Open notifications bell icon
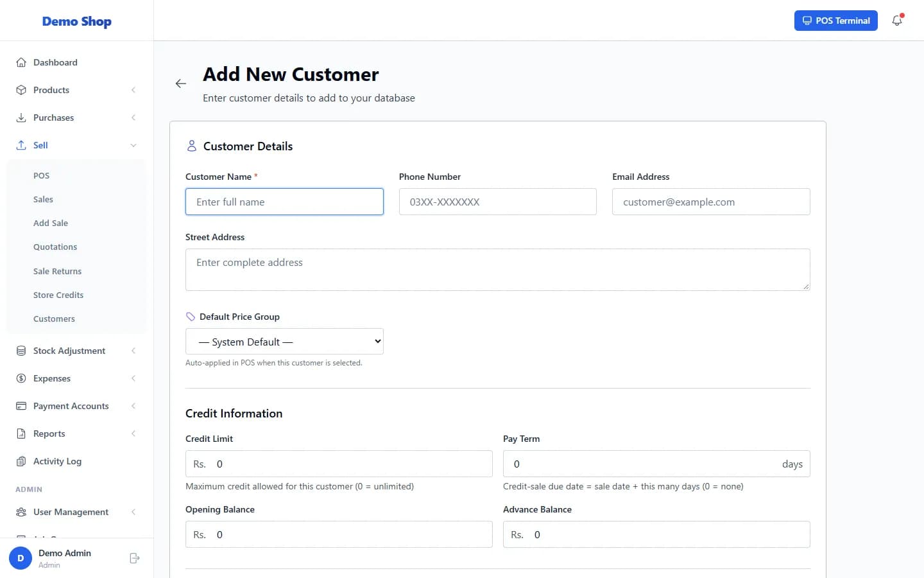 click(x=897, y=21)
